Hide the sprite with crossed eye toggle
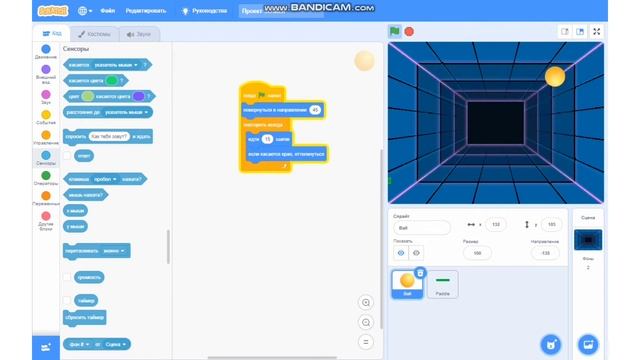640x360 pixels. [x=416, y=253]
